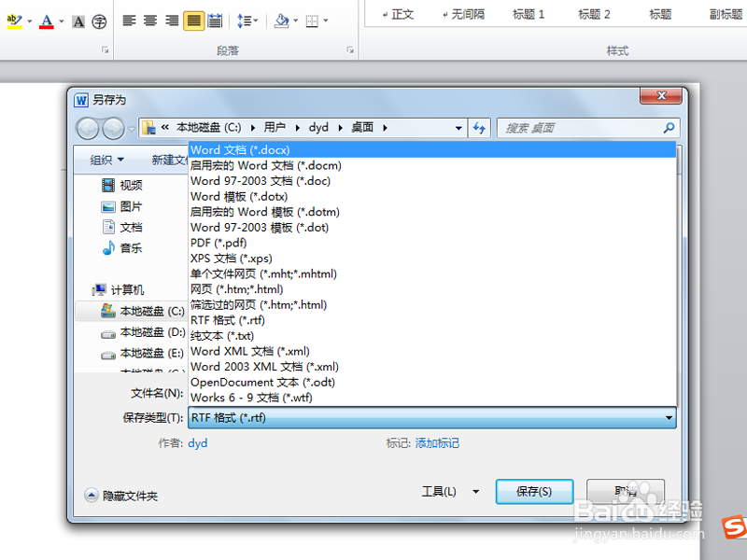Click the enclosed character icon

(99, 21)
